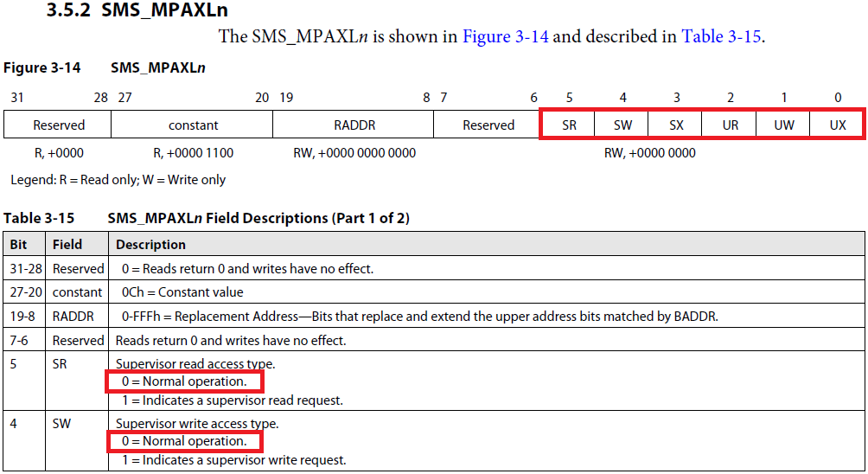Click the Table 3-15 caption title
The height and width of the screenshot is (474, 868).
point(258,218)
